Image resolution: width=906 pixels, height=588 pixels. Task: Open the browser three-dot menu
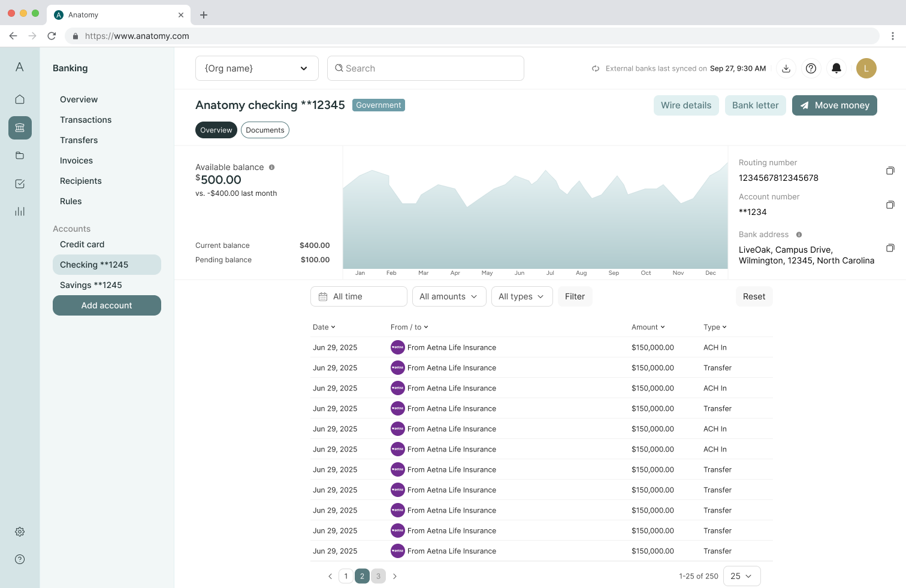tap(893, 36)
